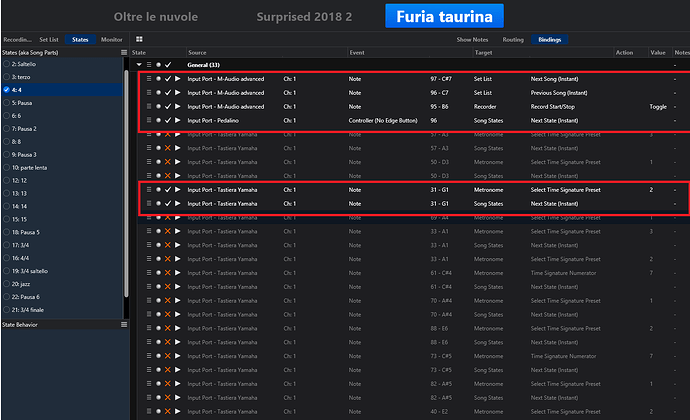Trigger play icon of Record Start/Stop binding
This screenshot has width=690, height=420.
pos(178,107)
